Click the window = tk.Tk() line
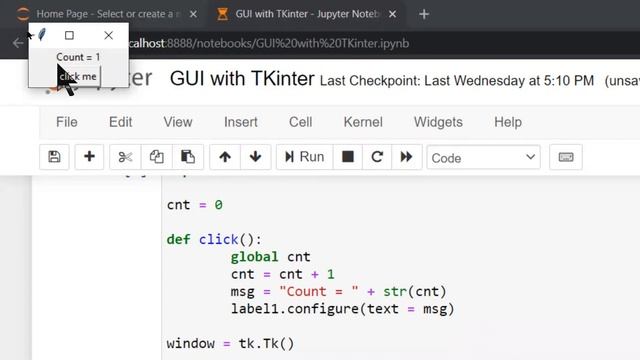The height and width of the screenshot is (360, 640). [230, 343]
